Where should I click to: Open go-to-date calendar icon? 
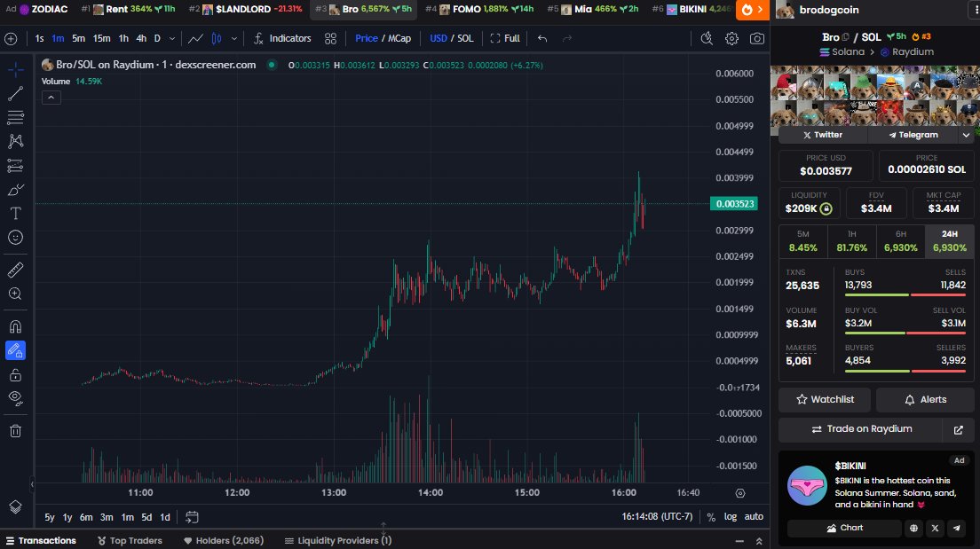192,517
